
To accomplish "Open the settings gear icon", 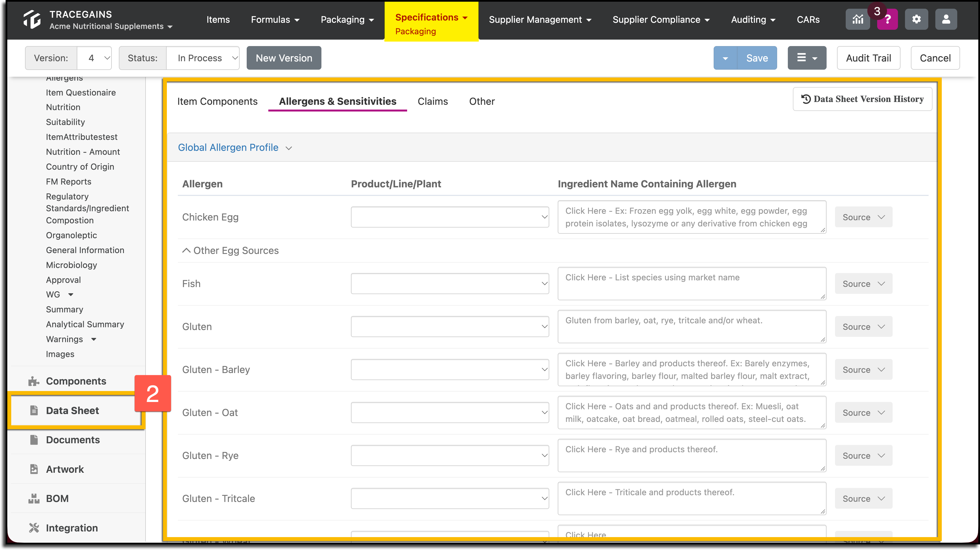I will pyautogui.click(x=917, y=19).
